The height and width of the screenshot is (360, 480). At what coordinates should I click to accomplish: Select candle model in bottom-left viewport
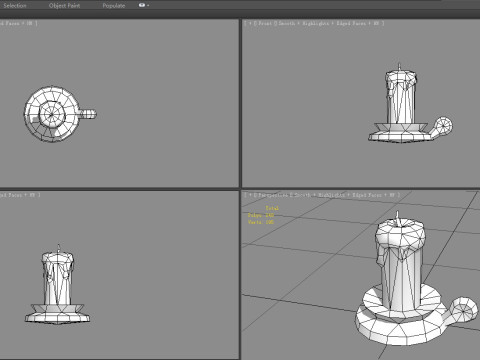(58, 283)
